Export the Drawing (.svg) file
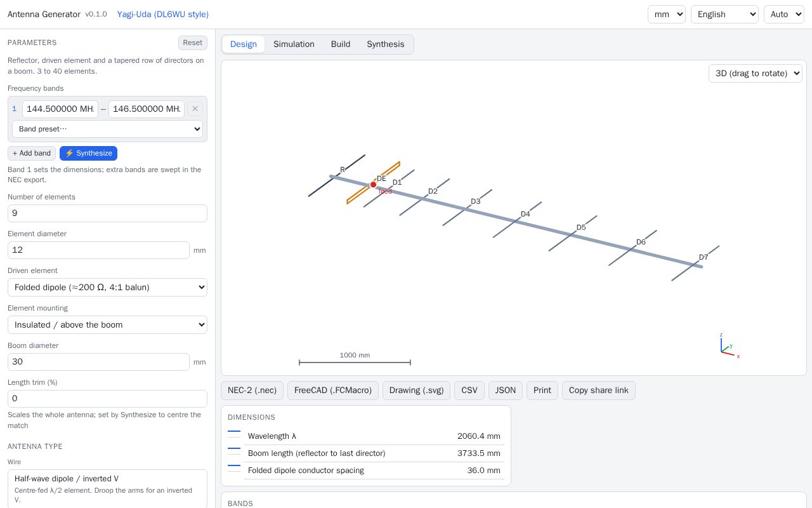Screen dimensions: 812x508 pos(416,390)
